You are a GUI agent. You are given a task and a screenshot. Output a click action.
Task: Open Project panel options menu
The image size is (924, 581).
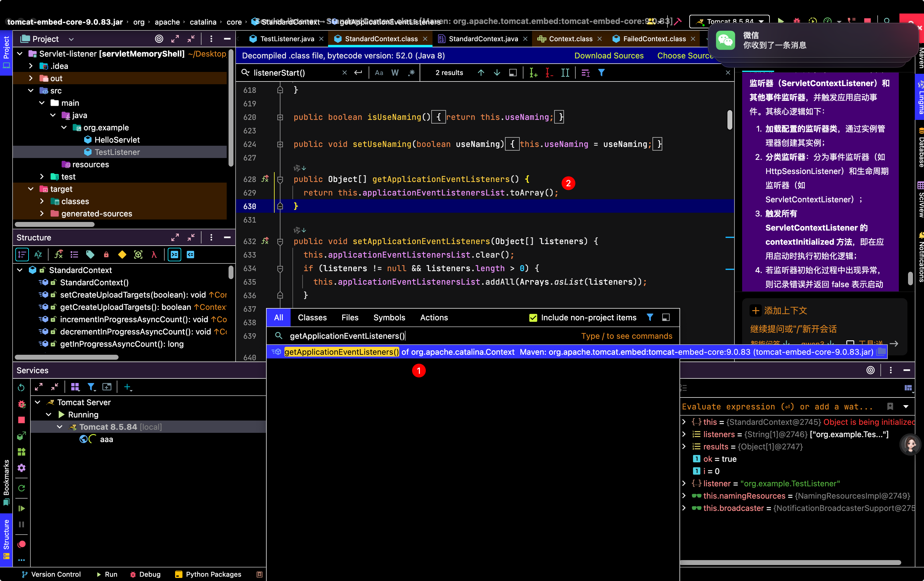211,39
